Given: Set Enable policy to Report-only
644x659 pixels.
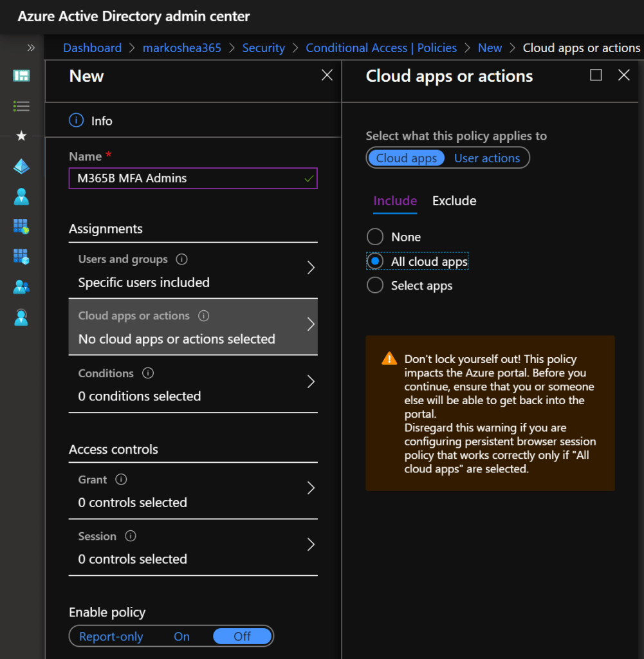Looking at the screenshot, I should (x=111, y=636).
